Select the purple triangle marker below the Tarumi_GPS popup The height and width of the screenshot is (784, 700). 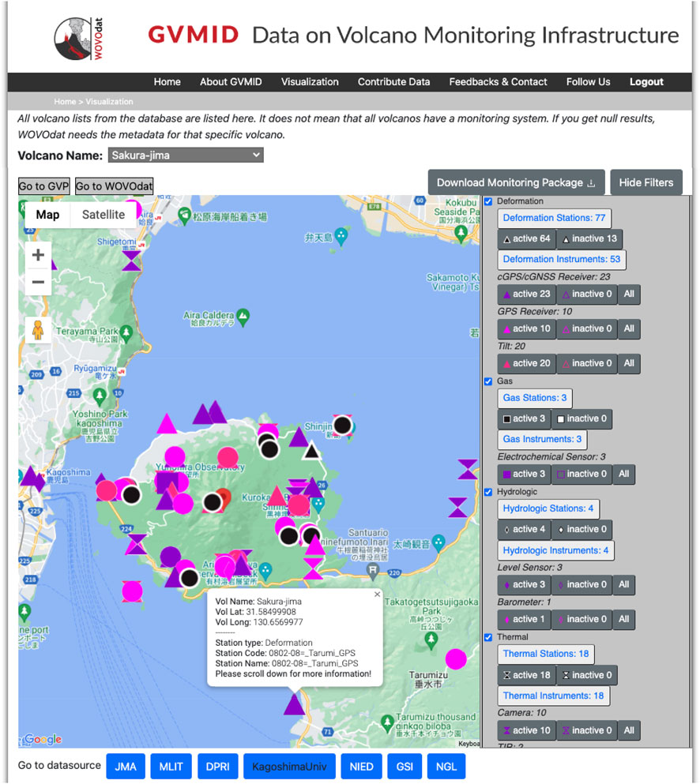pos(294,704)
